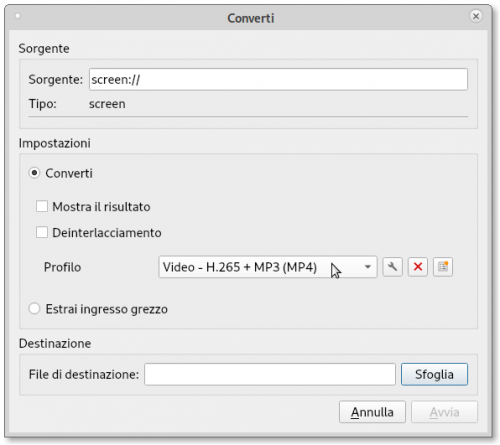500x445 pixels.
Task: Click into the File di destinazione text box
Action: coord(270,374)
